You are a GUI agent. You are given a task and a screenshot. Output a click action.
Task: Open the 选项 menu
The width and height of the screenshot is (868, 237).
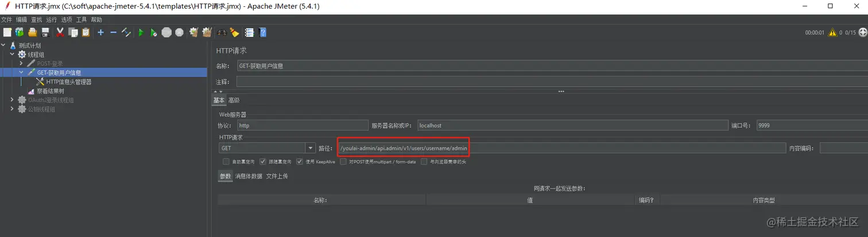[x=67, y=20]
